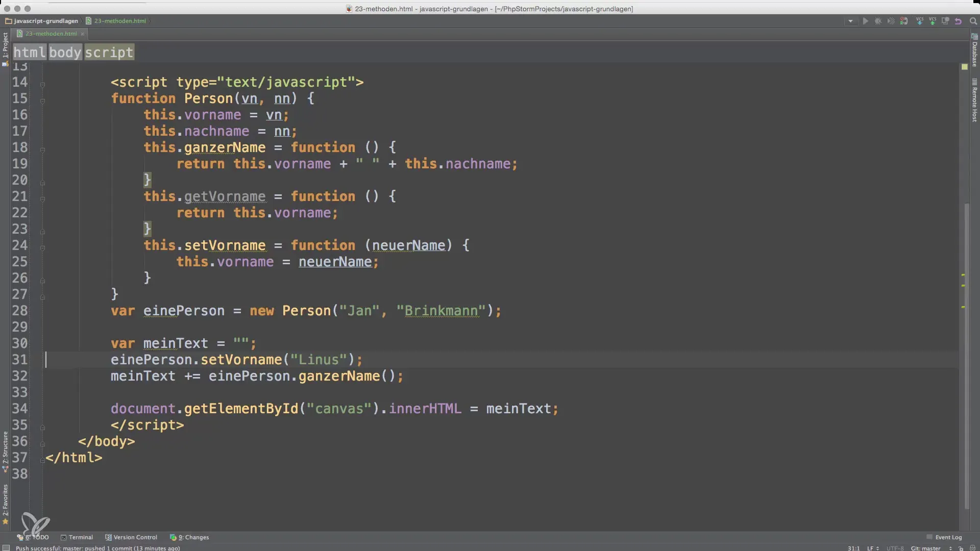Collapse fold at line 14 script tag
The image size is (980, 551).
coord(42,85)
